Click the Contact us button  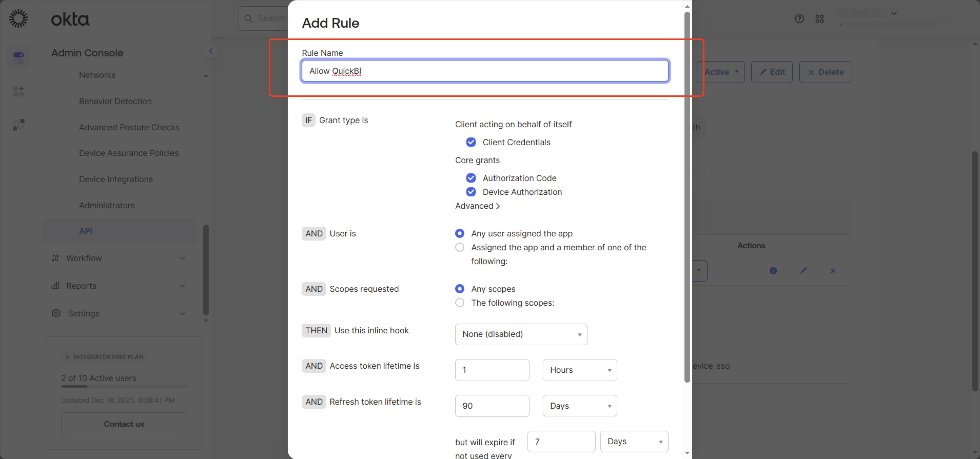pyautogui.click(x=124, y=424)
